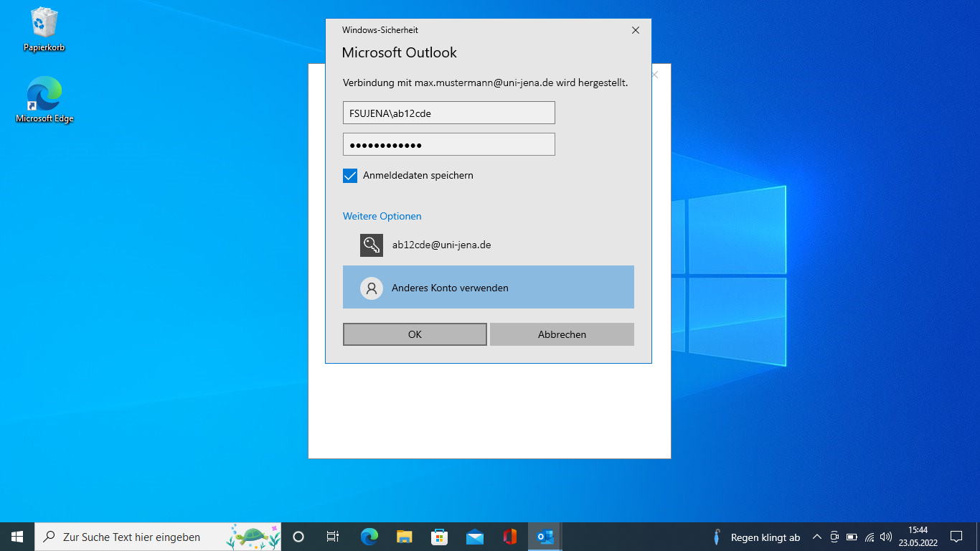Check the battery status icon
Screen dimensions: 980x551
pyautogui.click(x=852, y=537)
